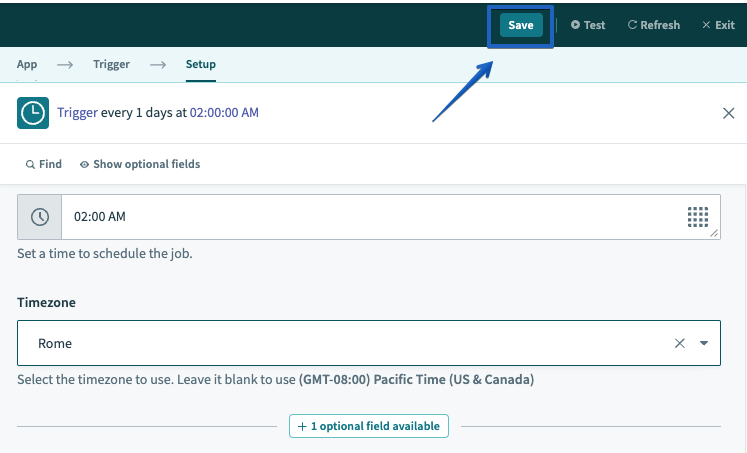The image size is (747, 453).
Task: Open Find field search
Action: tap(44, 164)
